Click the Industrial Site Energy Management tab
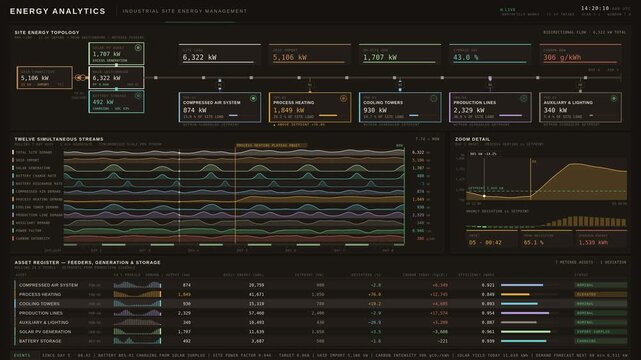This screenshot has height=360, width=641. click(x=185, y=11)
